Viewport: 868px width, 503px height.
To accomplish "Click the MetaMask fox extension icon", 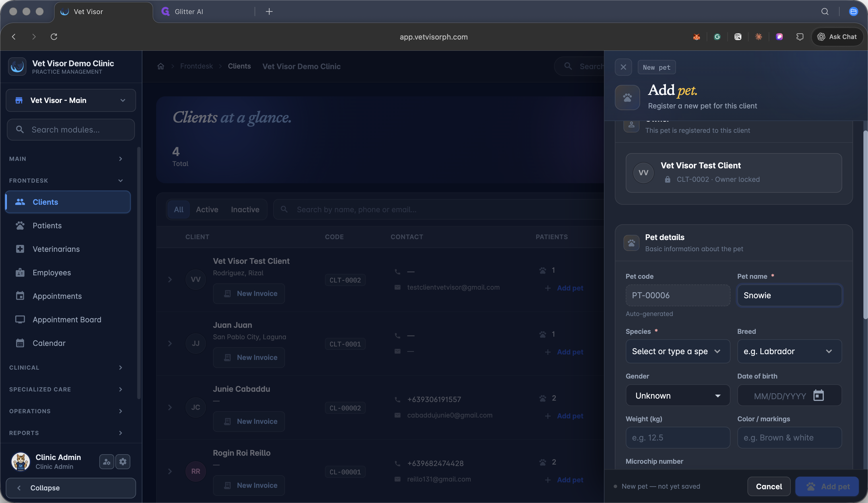I will click(x=696, y=37).
